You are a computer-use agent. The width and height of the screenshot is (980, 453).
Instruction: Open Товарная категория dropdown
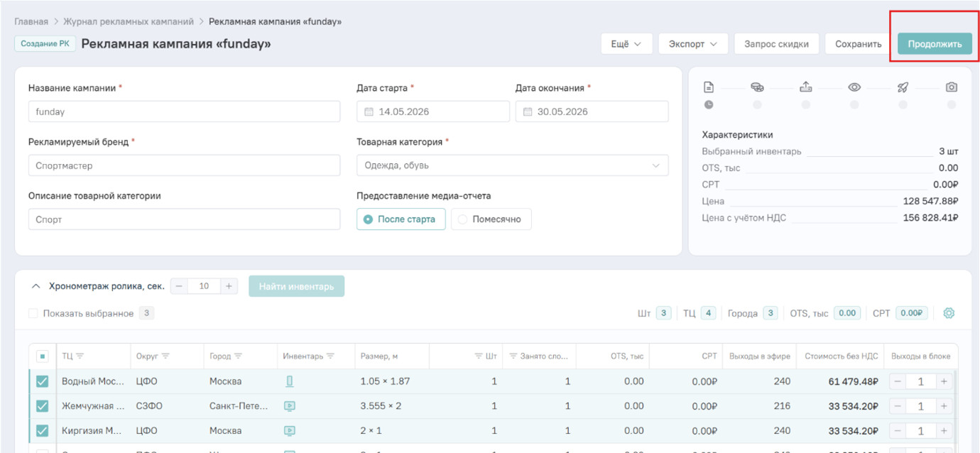pyautogui.click(x=512, y=165)
